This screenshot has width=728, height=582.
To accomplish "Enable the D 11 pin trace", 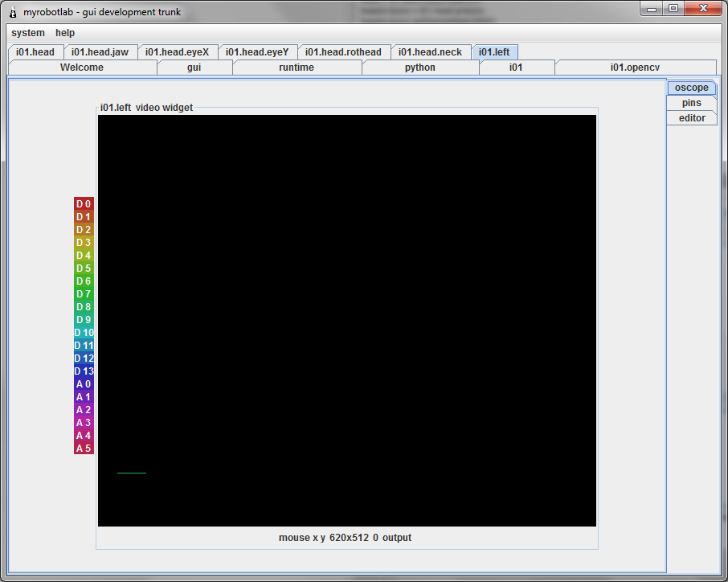I will (84, 345).
